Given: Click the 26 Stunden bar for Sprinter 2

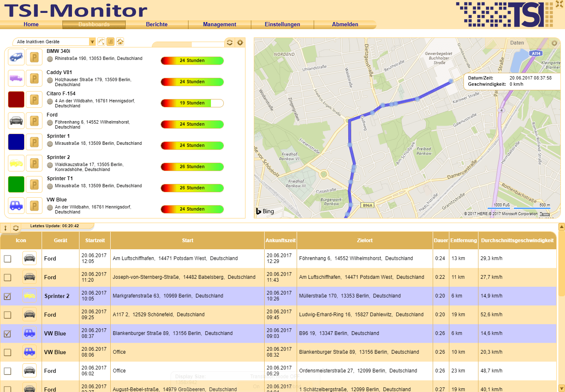Looking at the screenshot, I should pos(192,167).
